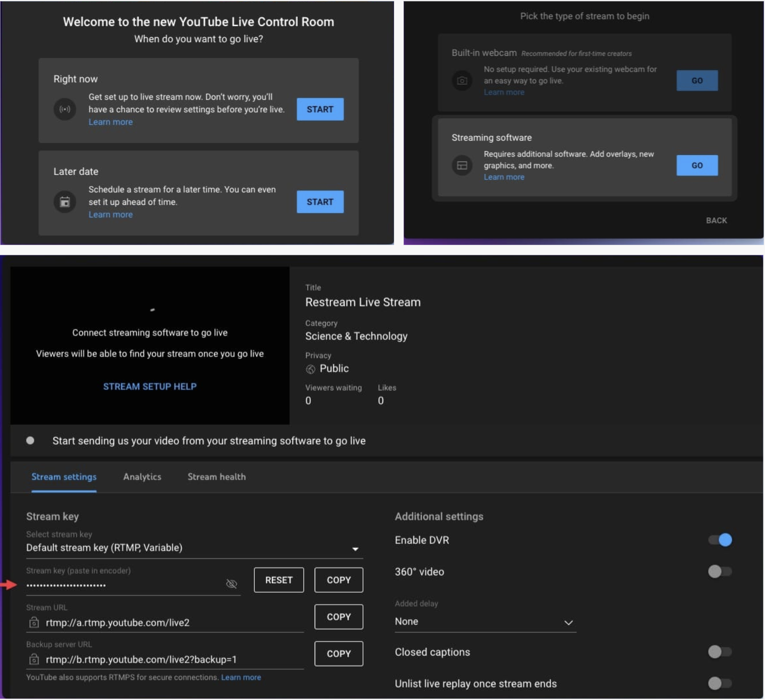Click the lock icon beside Stream URL
The width and height of the screenshot is (765, 700).
(x=34, y=623)
